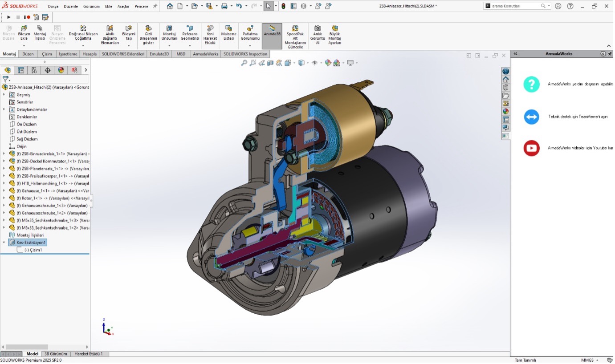
Task: Switch to ConfigurationManager tab icon
Action: [x=34, y=70]
